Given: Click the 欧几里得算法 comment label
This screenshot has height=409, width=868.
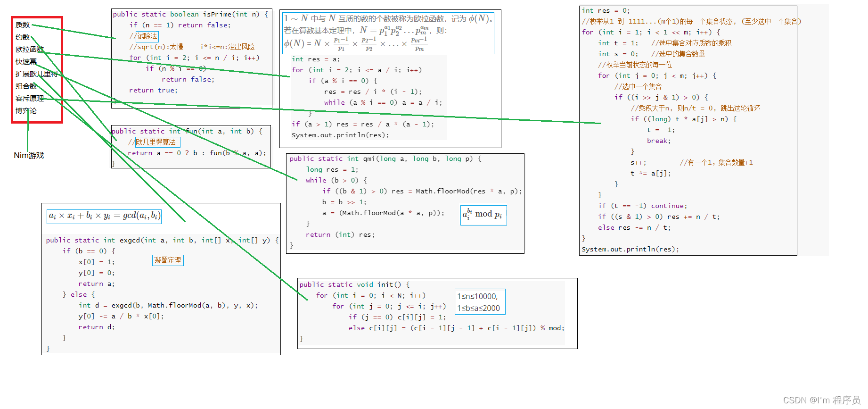Looking at the screenshot, I should (157, 142).
